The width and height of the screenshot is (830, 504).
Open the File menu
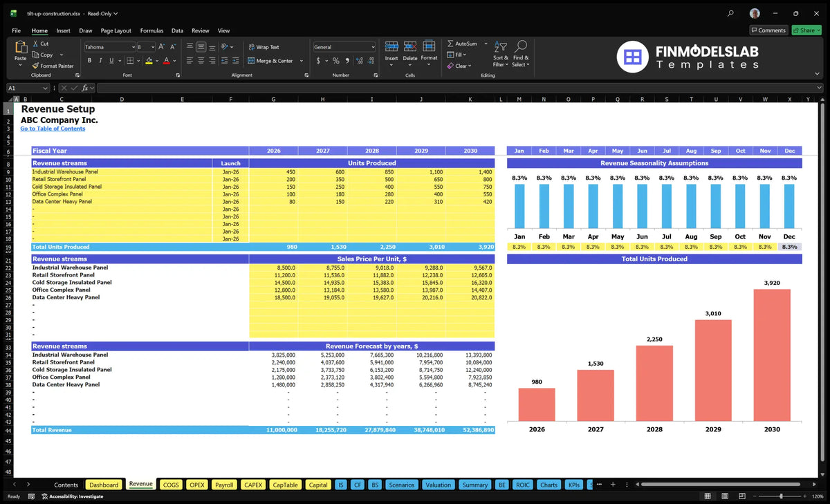click(x=16, y=30)
